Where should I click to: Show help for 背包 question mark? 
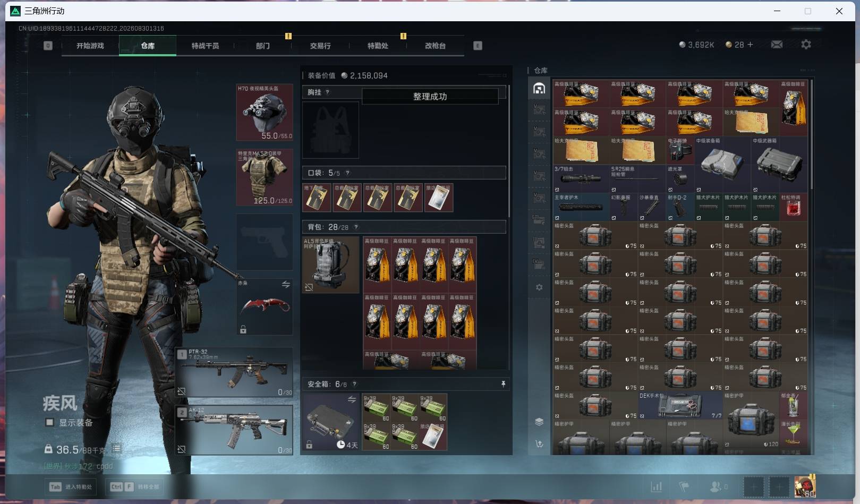[x=356, y=227]
